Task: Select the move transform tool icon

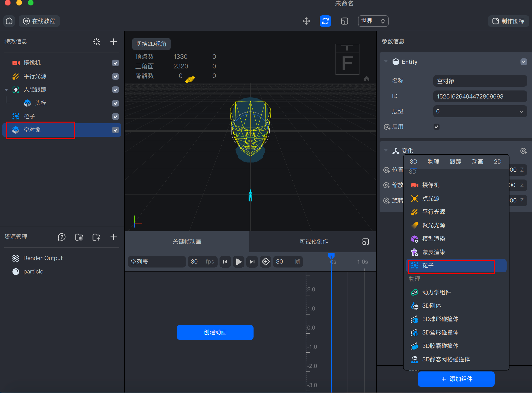Action: [x=306, y=21]
